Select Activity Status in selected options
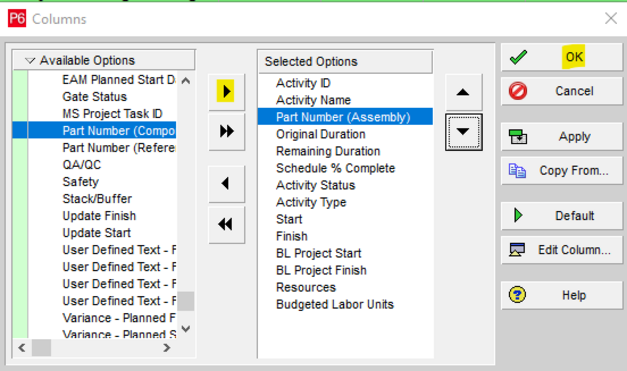The image size is (627, 371). pos(315,185)
